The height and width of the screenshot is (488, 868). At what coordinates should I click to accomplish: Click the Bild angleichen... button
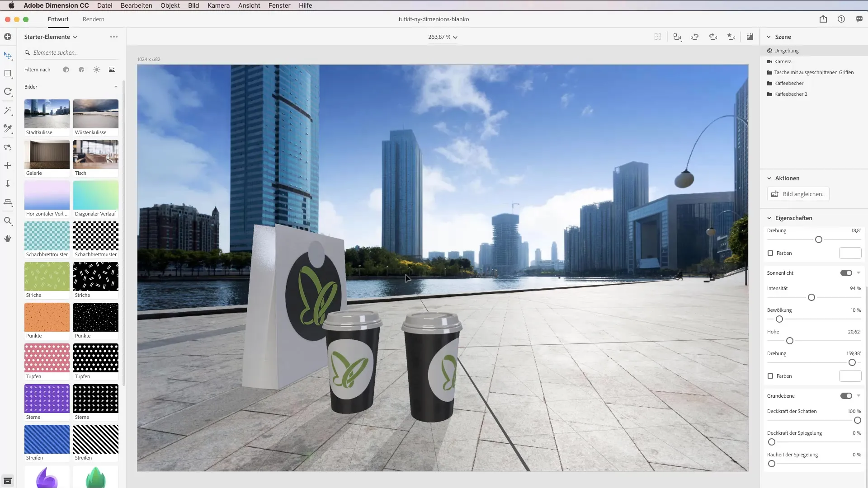pos(798,194)
